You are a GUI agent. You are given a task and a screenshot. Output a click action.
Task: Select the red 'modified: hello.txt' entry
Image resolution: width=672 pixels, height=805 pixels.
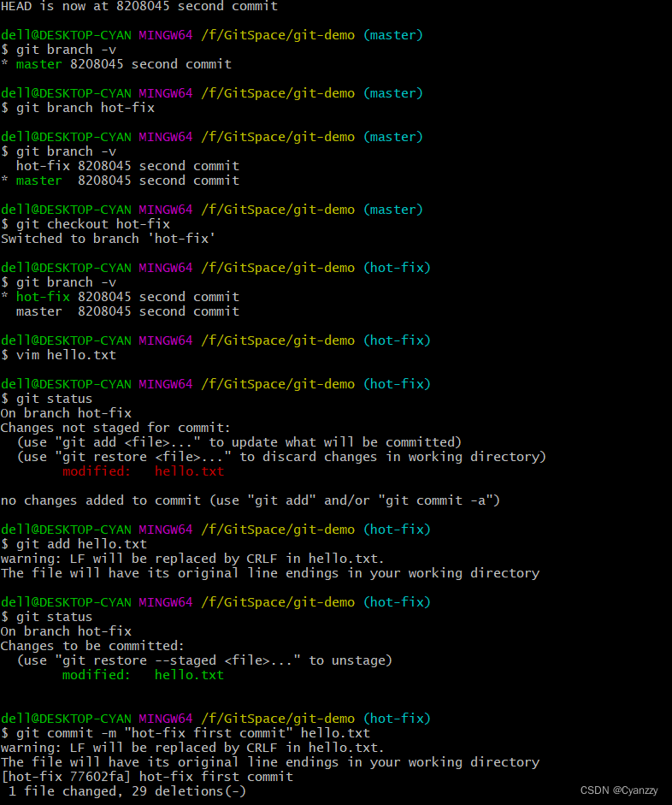pyautogui.click(x=143, y=471)
